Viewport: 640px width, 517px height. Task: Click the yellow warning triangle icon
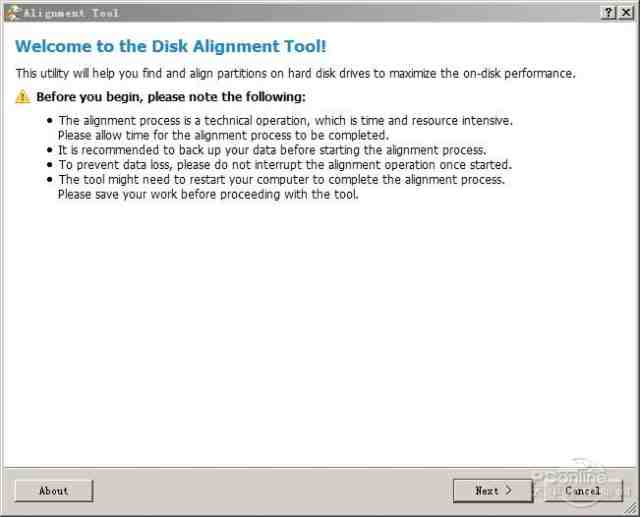pos(23,97)
